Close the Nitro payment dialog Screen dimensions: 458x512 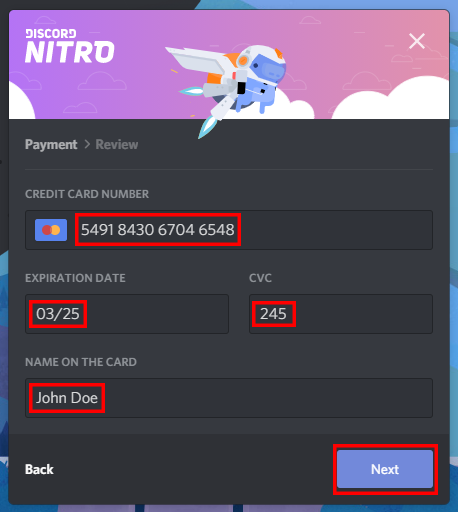[417, 41]
